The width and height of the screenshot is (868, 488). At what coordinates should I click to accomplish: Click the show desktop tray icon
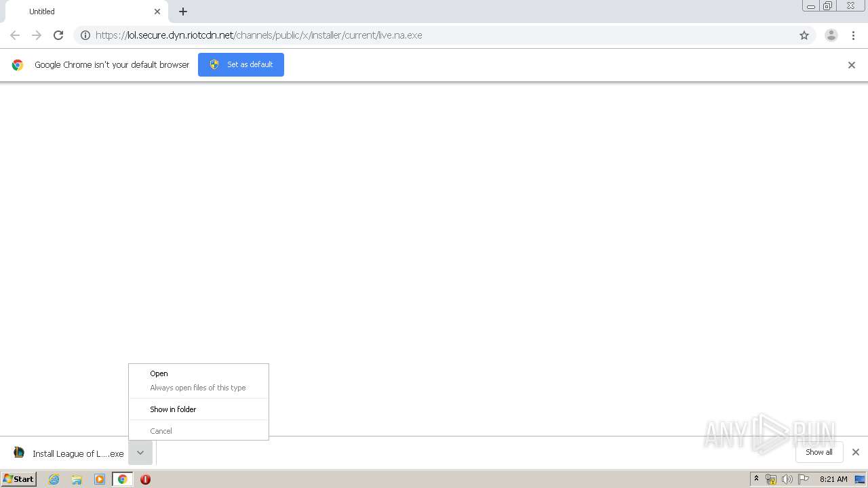[860, 479]
